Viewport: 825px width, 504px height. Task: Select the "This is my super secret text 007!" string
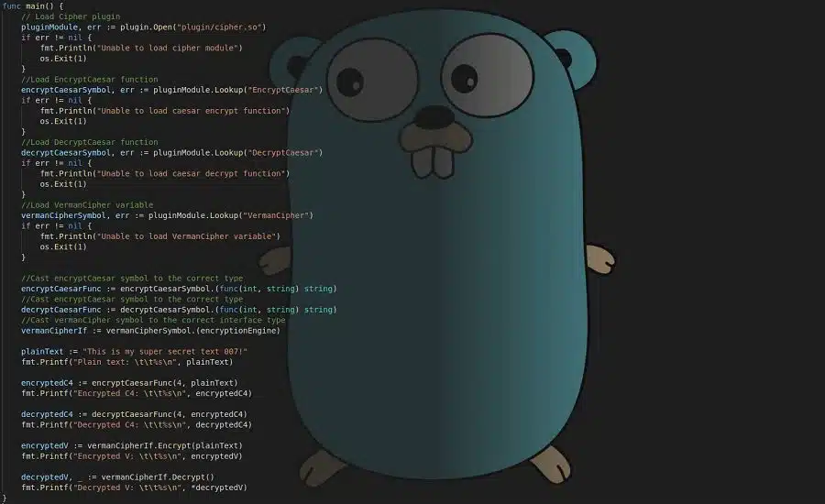point(165,351)
